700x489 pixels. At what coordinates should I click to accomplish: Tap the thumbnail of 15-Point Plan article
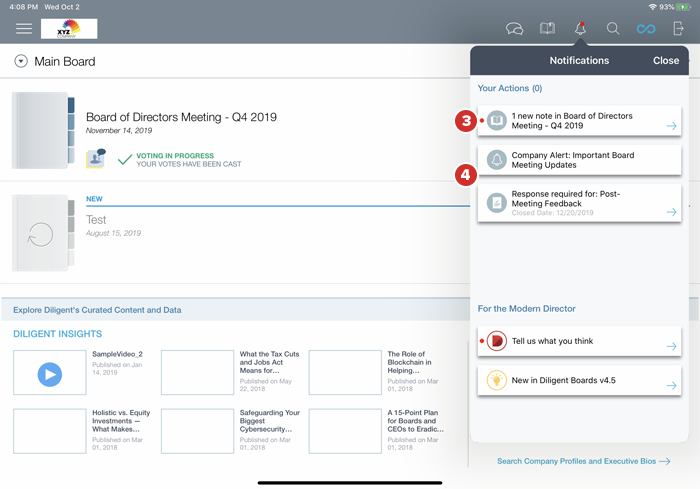coord(345,431)
